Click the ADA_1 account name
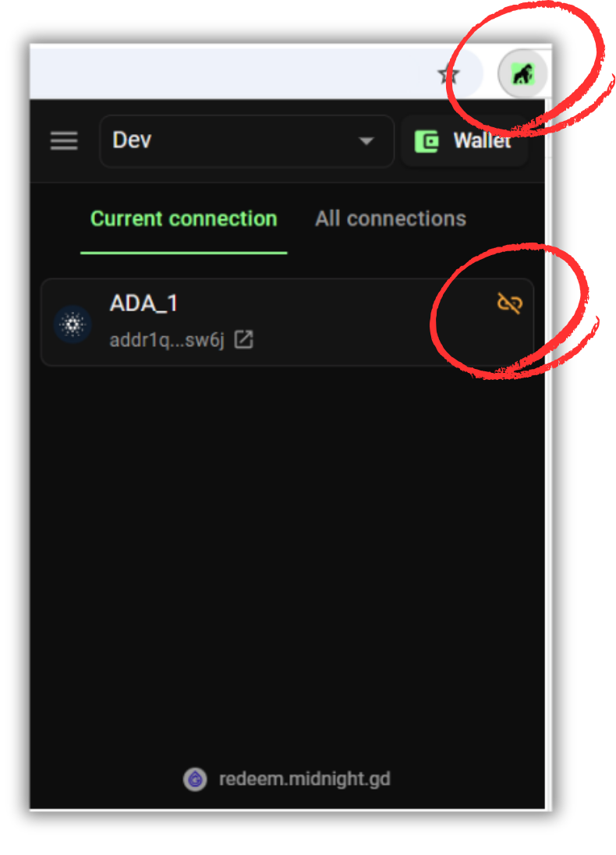The image size is (616, 855). point(144,303)
